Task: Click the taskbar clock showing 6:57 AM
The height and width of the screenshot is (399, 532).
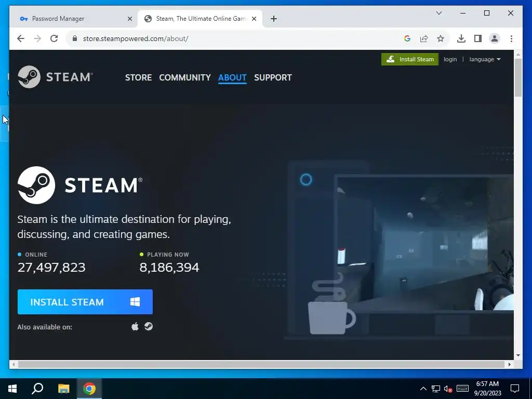Action: point(487,389)
